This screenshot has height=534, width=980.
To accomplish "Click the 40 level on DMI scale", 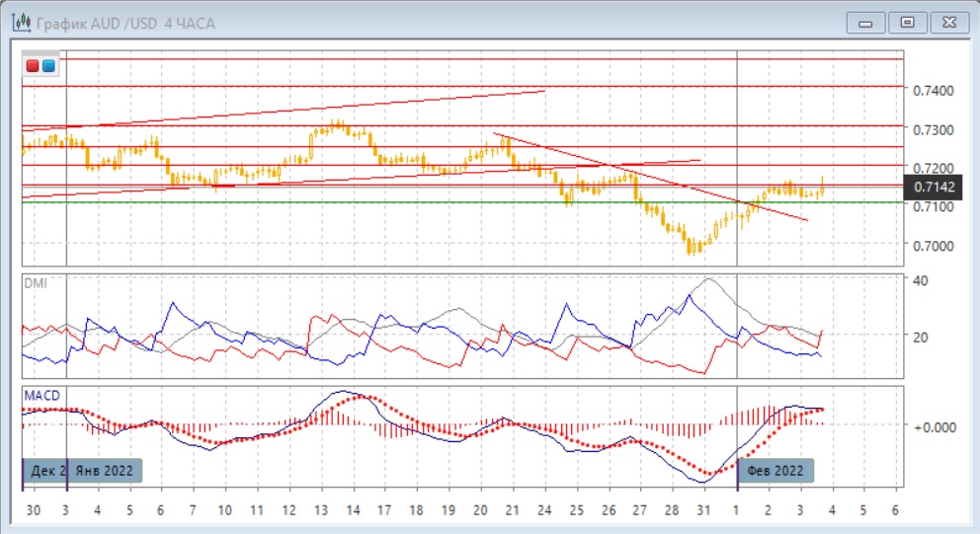I will tap(920, 280).
